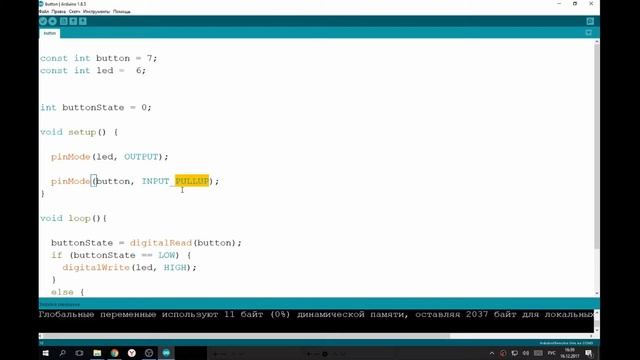The image size is (640, 360).
Task: Click 'const int led = 6;' line
Action: pos(93,71)
